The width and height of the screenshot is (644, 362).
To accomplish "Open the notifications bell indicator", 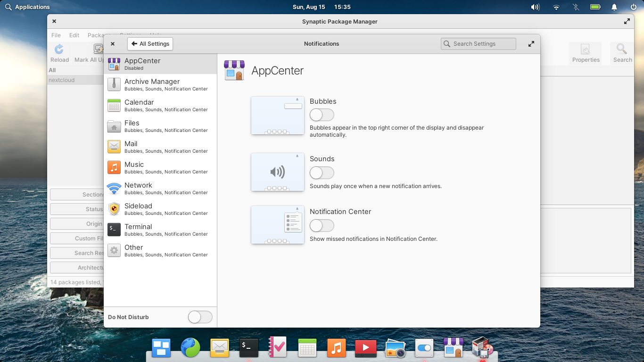I will click(614, 7).
